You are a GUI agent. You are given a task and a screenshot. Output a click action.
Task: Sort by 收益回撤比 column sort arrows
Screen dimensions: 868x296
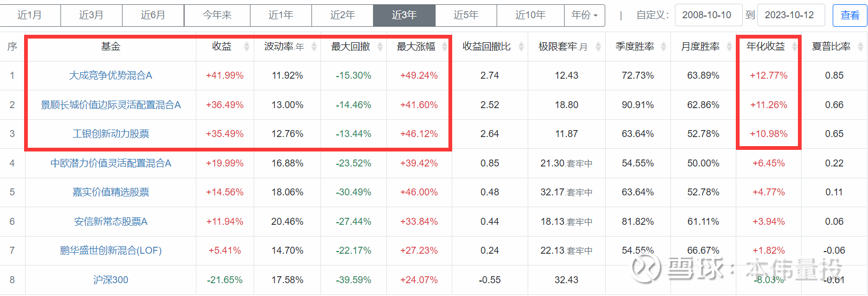[521, 47]
